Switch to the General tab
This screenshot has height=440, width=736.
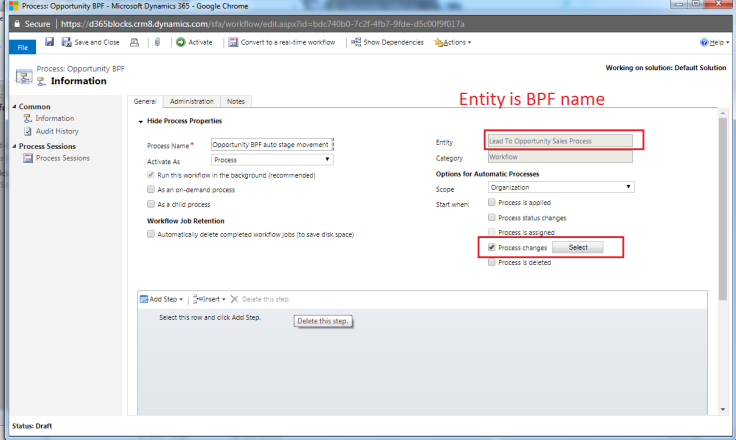coord(145,101)
